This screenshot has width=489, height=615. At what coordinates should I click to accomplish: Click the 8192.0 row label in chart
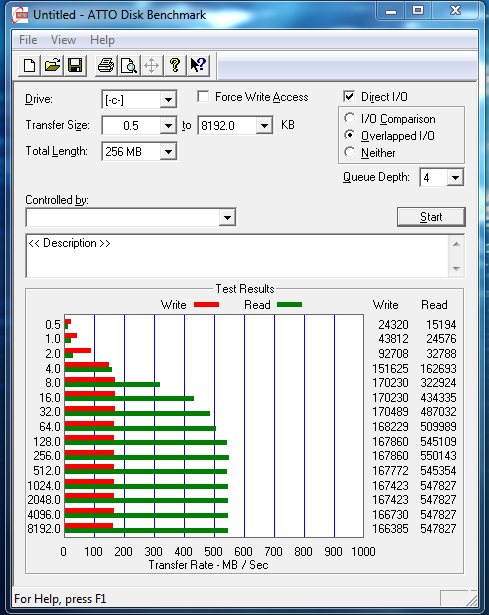pyautogui.click(x=44, y=529)
